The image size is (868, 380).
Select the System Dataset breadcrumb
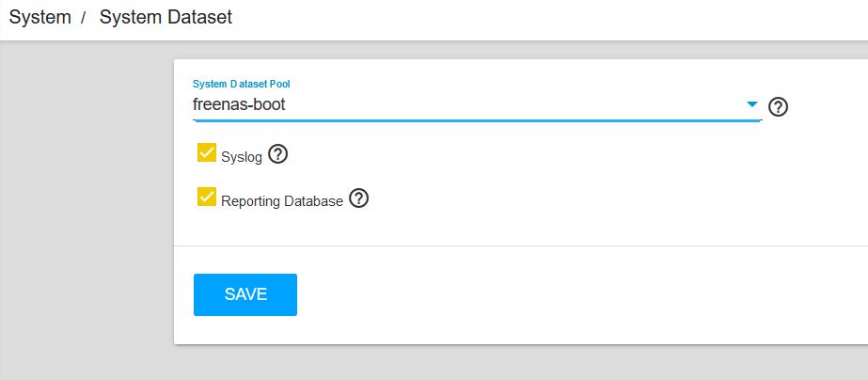166,17
